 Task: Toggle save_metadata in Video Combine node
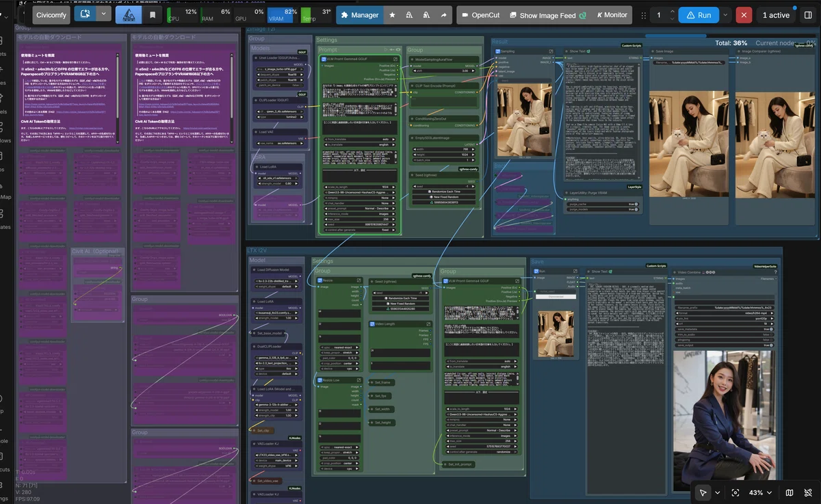[x=724, y=329]
